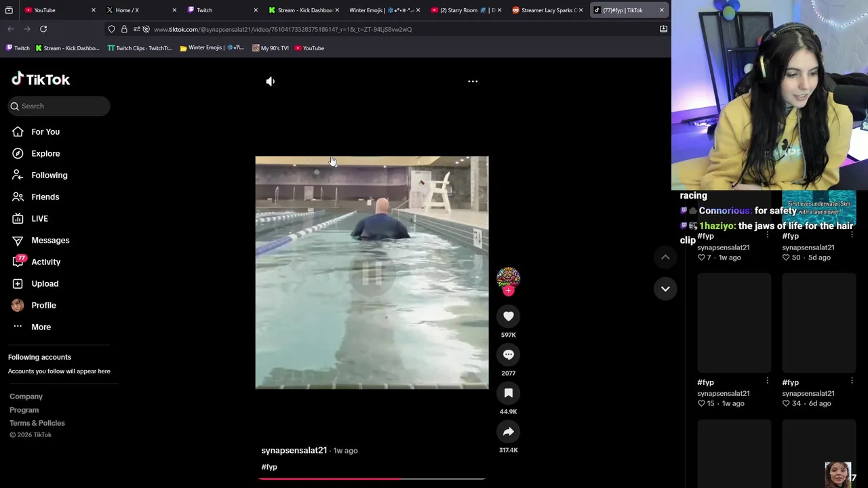The image size is (868, 488).
Task: Save video with the bookmark icon
Action: (x=509, y=393)
